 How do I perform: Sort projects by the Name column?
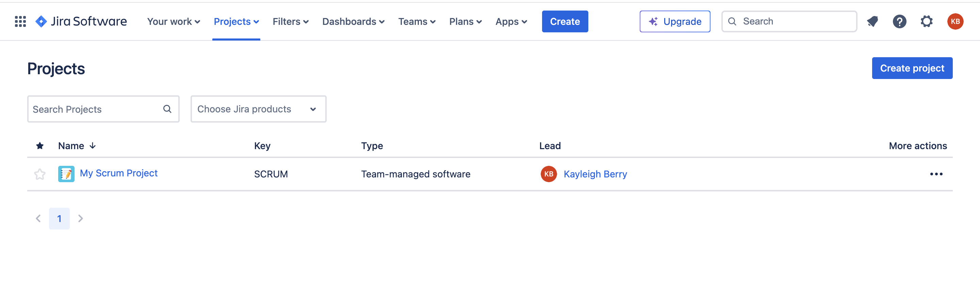tap(77, 146)
